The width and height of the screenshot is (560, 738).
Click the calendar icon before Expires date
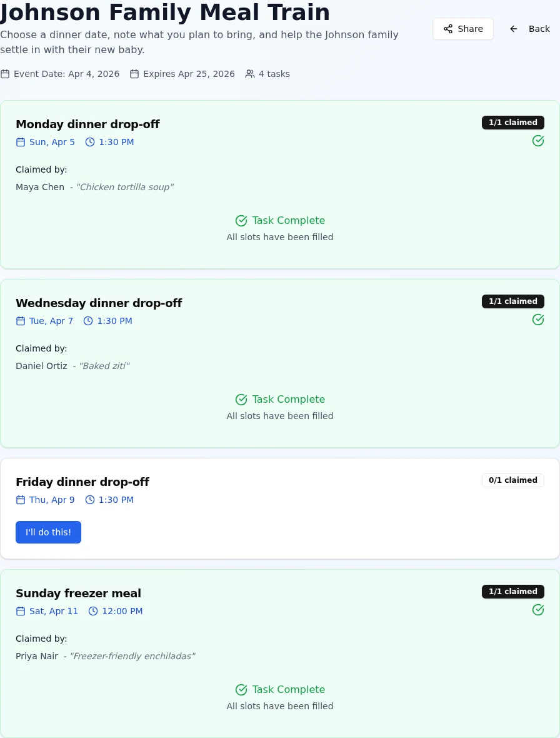134,74
